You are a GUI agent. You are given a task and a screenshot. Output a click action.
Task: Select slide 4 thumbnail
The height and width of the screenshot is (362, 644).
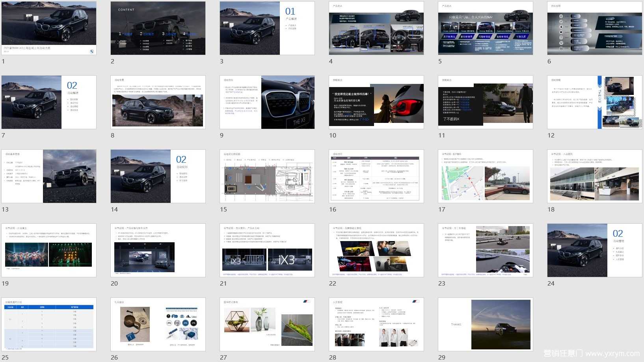(x=376, y=28)
